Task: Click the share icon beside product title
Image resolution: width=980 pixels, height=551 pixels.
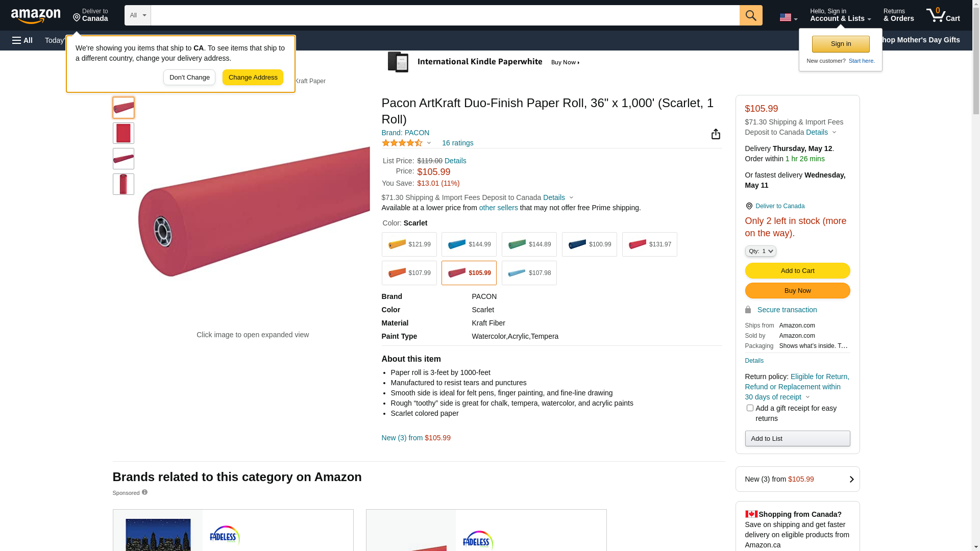Action: coord(716,134)
